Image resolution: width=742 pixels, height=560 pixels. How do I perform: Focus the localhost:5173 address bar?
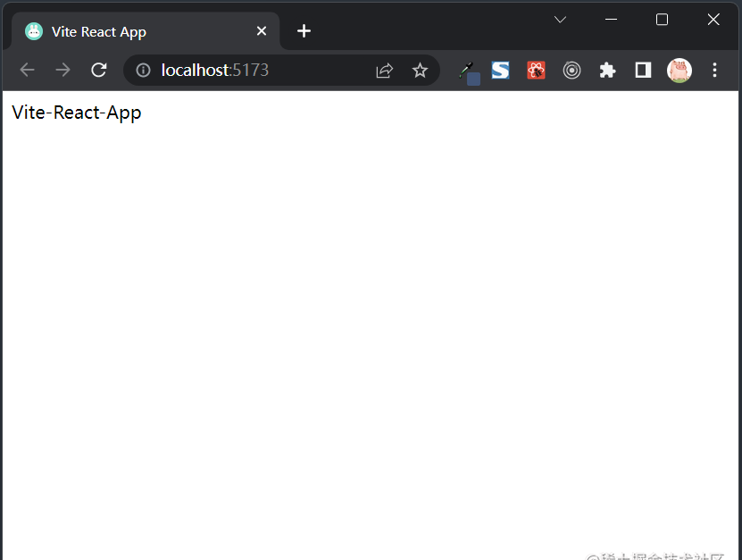pos(281,70)
